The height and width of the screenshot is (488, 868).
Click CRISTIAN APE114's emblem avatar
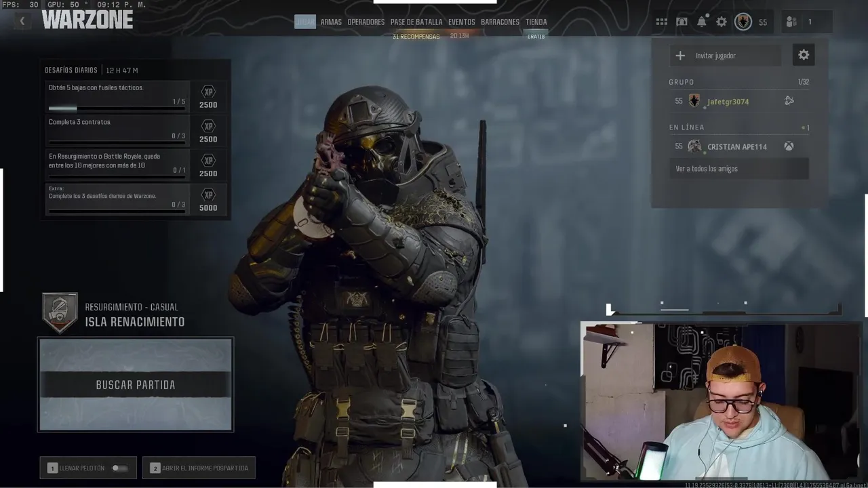point(694,146)
